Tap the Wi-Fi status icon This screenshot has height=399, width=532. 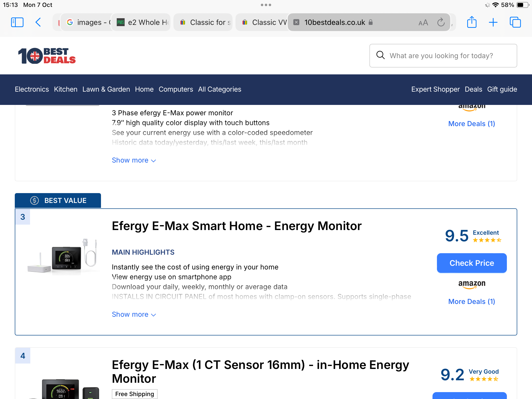coord(496,5)
